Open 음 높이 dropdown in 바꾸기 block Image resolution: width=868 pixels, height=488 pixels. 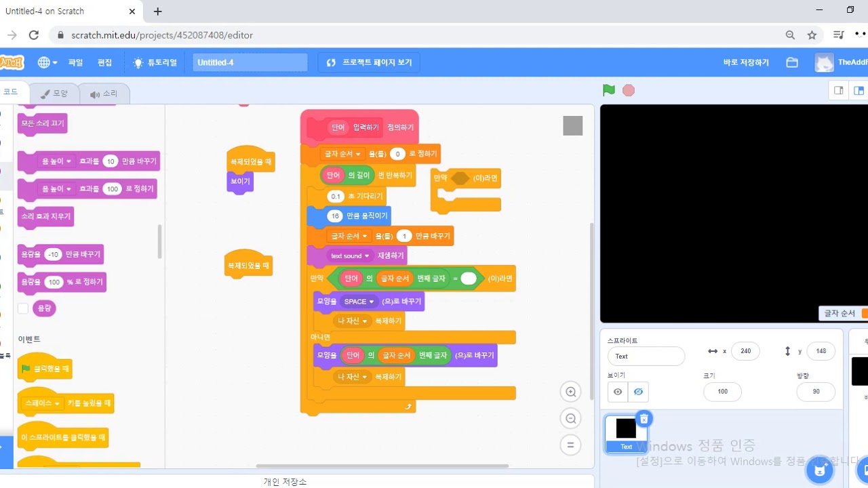coord(57,161)
